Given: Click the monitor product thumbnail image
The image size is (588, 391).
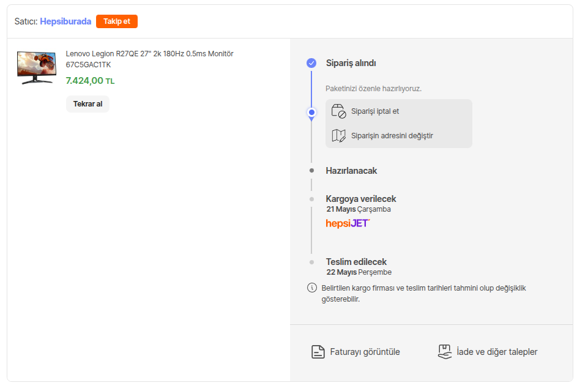Looking at the screenshot, I should coord(36,67).
